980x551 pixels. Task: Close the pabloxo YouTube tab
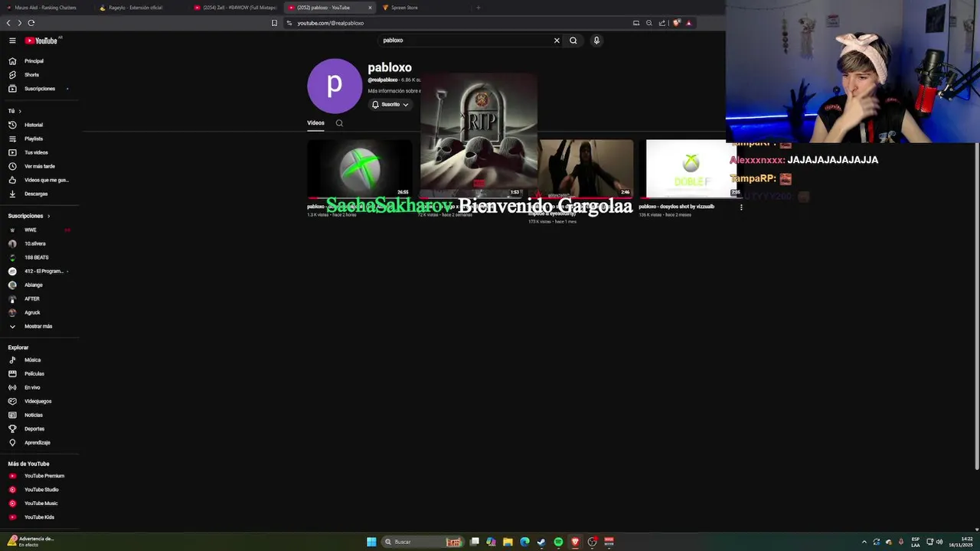[x=370, y=8]
